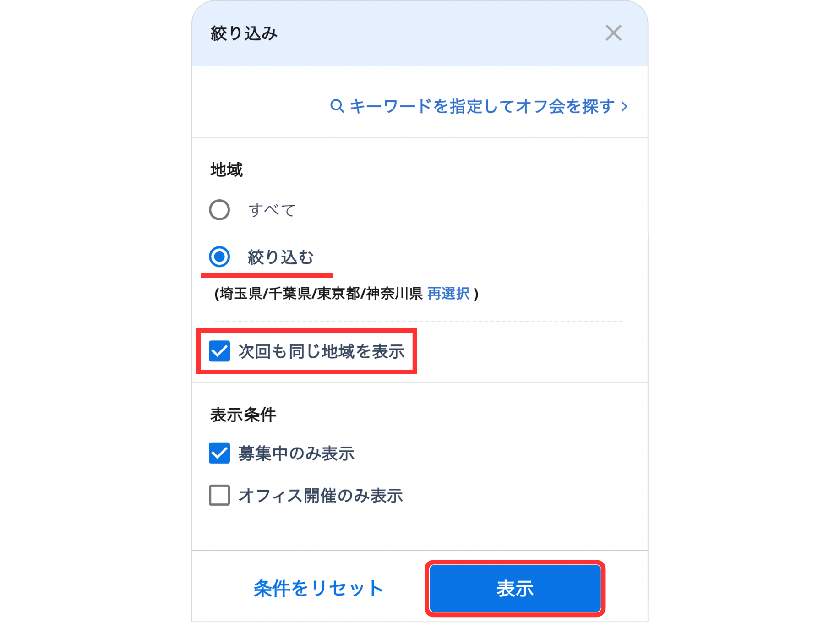Click the checkmark icon in 募集中のみ表示
The height and width of the screenshot is (623, 840).
pyautogui.click(x=219, y=453)
